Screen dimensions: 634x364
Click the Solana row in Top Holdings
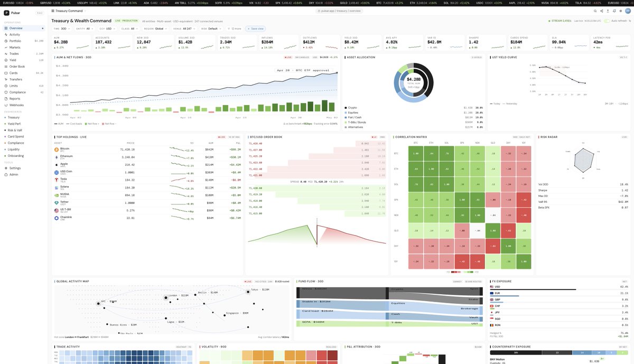pos(147,187)
